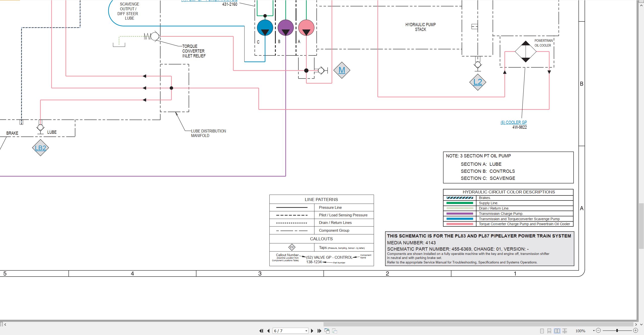Click the Brakes color swatch in legend
The image size is (644, 335).
coord(460,198)
